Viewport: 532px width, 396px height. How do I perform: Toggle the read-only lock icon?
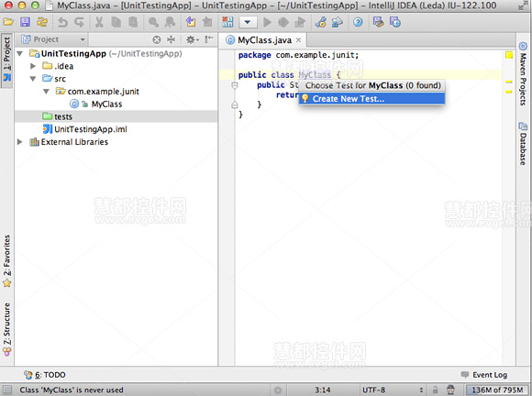click(x=436, y=390)
